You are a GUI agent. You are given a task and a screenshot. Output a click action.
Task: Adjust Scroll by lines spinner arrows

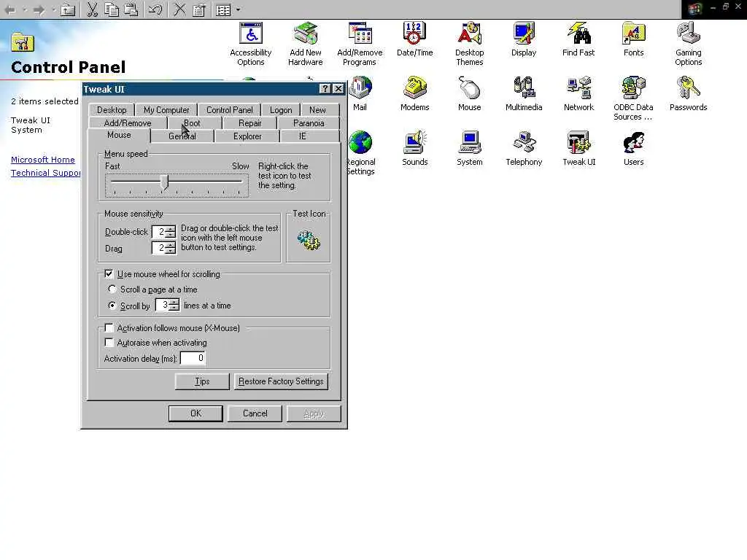coord(174,305)
